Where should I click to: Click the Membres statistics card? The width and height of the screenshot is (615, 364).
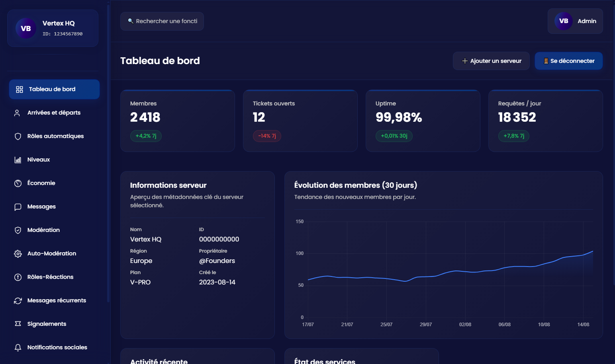click(x=177, y=121)
